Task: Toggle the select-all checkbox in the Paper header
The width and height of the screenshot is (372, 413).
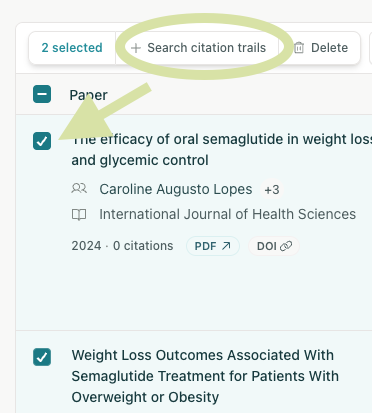Action: pyautogui.click(x=42, y=94)
